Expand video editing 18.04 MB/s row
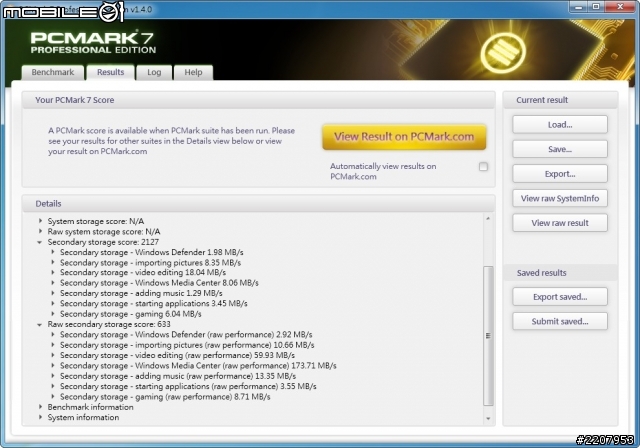This screenshot has width=640, height=448. coord(53,273)
